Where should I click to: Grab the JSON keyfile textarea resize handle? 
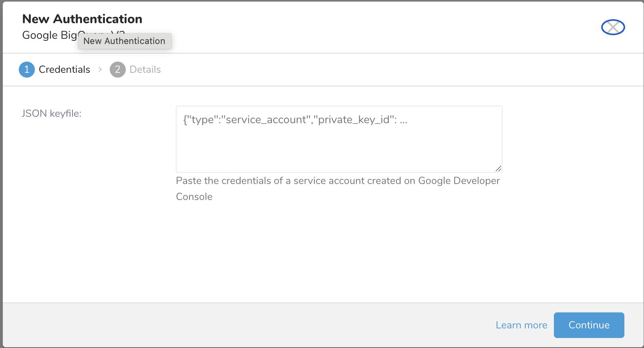tap(498, 169)
